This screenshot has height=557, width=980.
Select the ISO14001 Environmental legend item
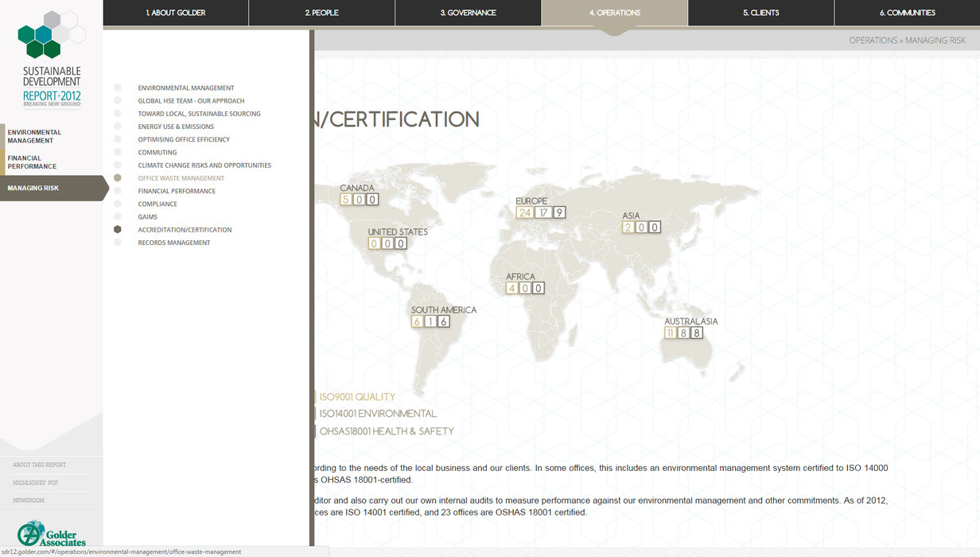[x=377, y=414]
